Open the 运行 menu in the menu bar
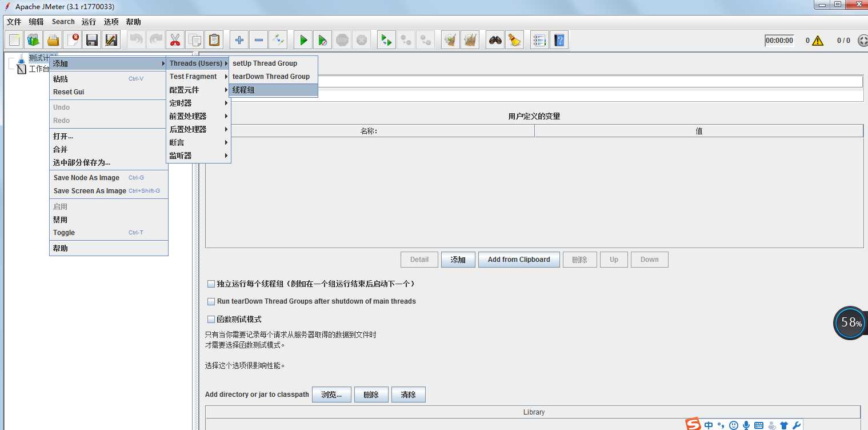Viewport: 868px width, 430px height. pos(89,22)
